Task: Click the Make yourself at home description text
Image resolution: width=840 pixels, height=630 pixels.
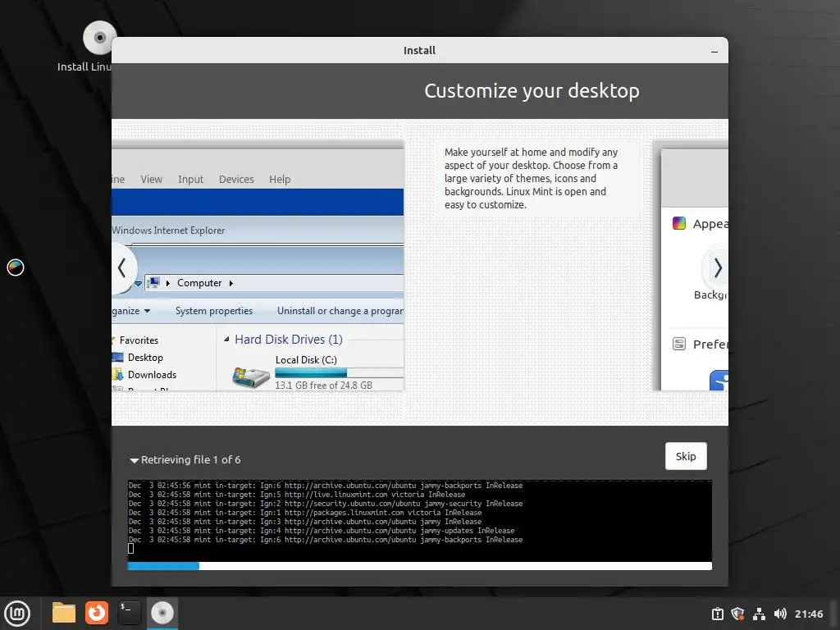Action: (x=531, y=178)
